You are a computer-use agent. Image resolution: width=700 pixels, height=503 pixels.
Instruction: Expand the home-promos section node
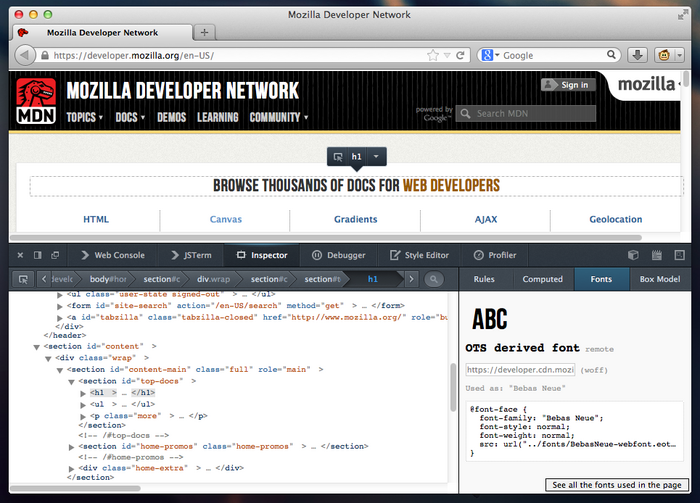(x=72, y=446)
